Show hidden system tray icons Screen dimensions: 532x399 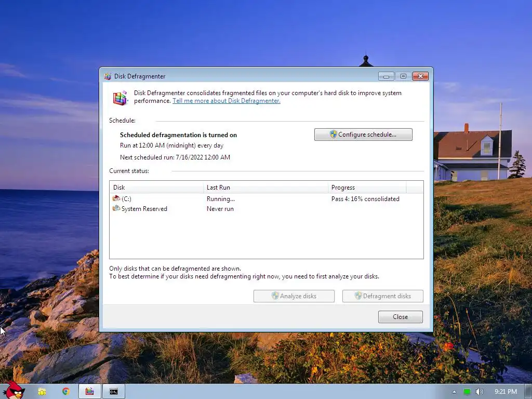(454, 392)
